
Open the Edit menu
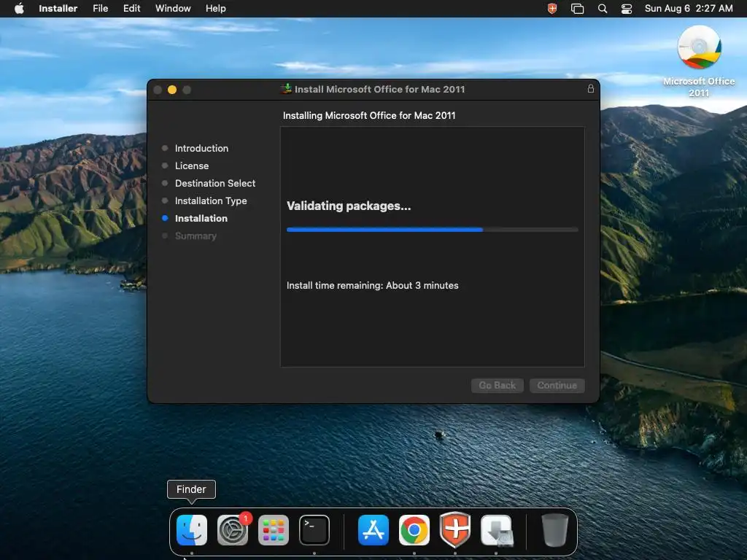pyautogui.click(x=131, y=9)
